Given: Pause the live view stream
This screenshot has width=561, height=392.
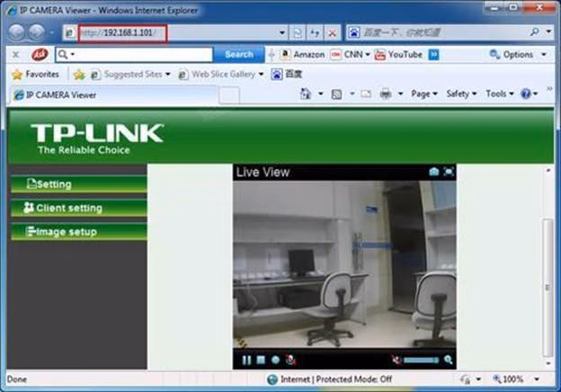Looking at the screenshot, I should pyautogui.click(x=246, y=360).
